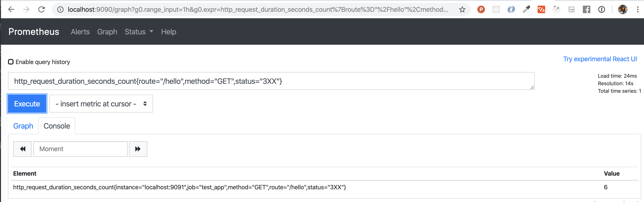Focus the Moment time input field
The image size is (644, 202).
tap(80, 149)
